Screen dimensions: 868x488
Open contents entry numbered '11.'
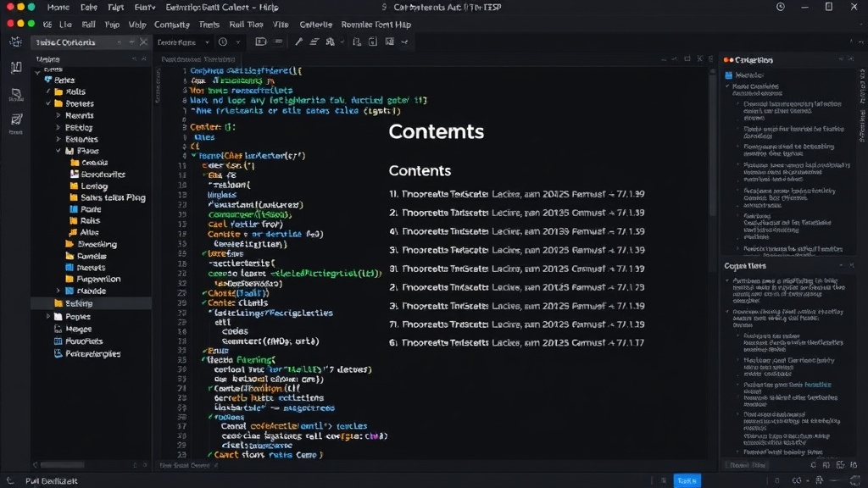pos(516,194)
